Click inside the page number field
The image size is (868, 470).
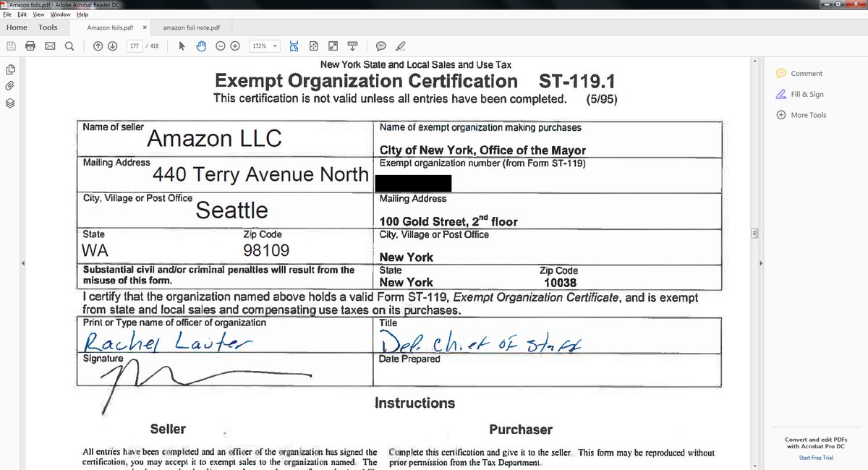pos(135,46)
